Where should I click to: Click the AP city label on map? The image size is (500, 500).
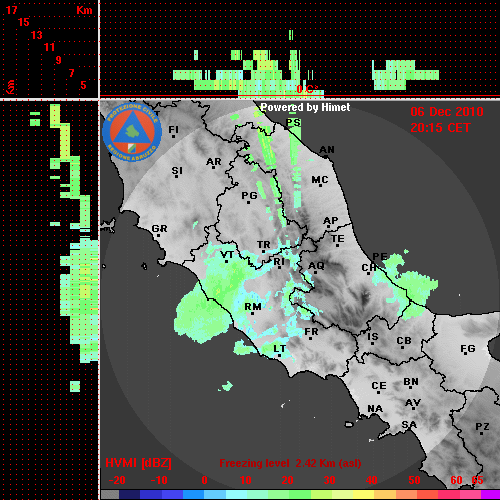330,221
